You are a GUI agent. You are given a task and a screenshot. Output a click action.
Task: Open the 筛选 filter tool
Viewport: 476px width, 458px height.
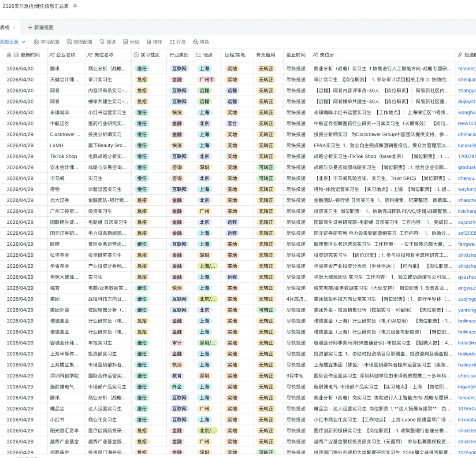[108, 42]
